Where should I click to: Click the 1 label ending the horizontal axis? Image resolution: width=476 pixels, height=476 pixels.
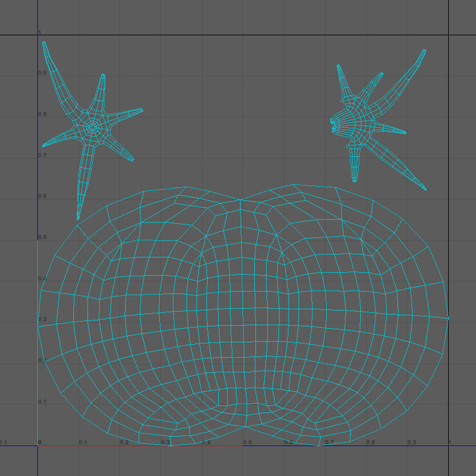point(450,442)
